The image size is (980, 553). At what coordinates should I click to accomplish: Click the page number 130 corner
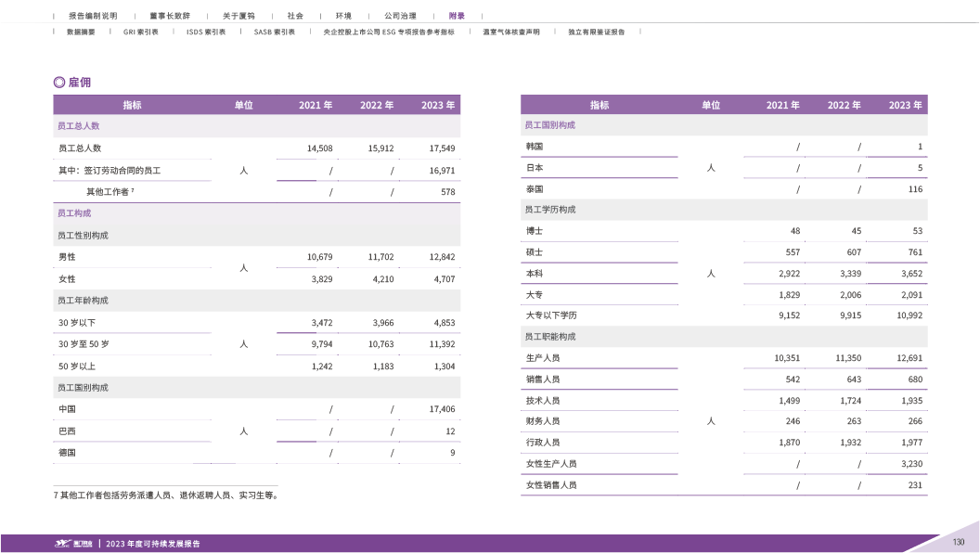959,542
